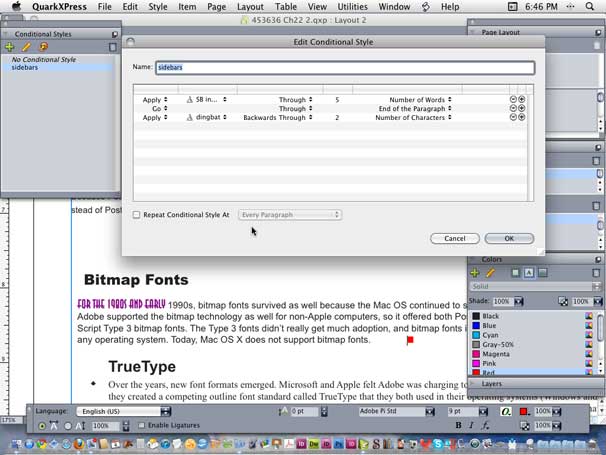This screenshot has height=455, width=606.
Task: Toggle Bold in the Measurements palette
Action: coord(458,425)
